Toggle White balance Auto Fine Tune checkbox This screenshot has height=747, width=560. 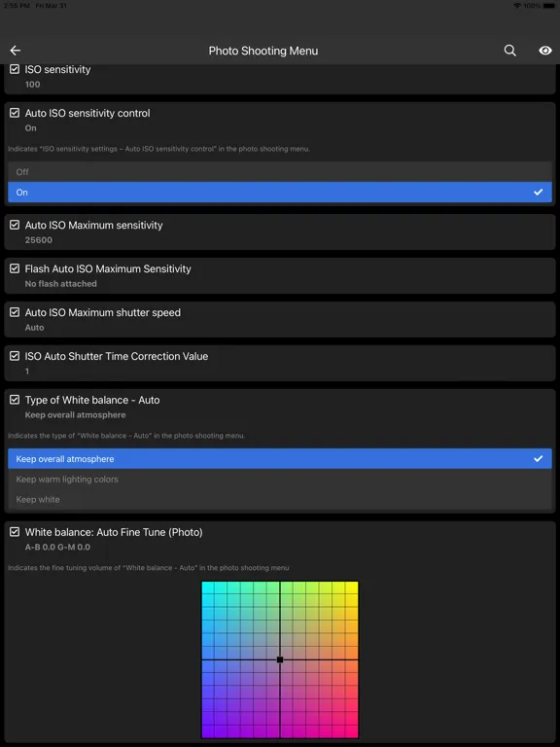(15, 532)
